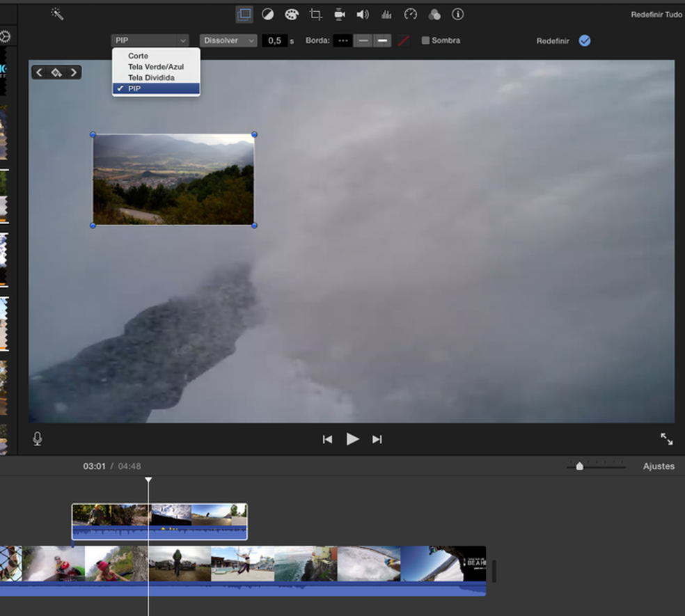The image size is (685, 616).
Task: Open the color correction palette tool
Action: [291, 14]
